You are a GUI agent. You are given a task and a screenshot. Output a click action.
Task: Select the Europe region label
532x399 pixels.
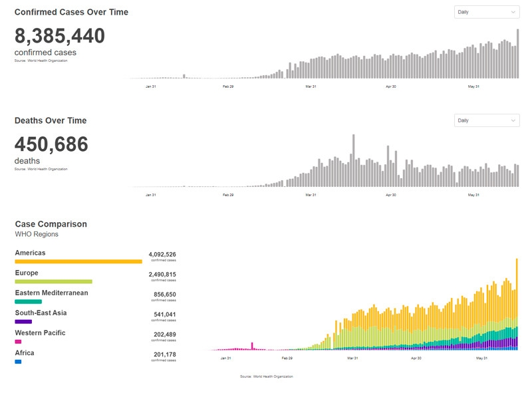27,273
